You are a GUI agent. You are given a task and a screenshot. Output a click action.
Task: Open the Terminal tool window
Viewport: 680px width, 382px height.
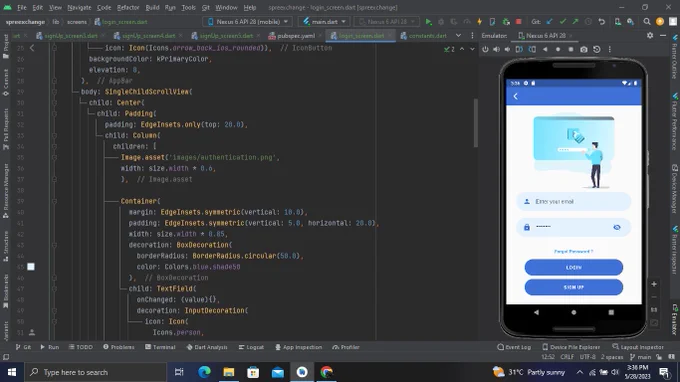pos(160,347)
